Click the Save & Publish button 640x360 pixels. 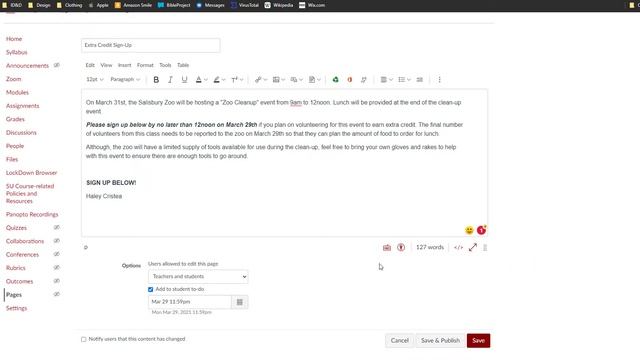pyautogui.click(x=440, y=340)
